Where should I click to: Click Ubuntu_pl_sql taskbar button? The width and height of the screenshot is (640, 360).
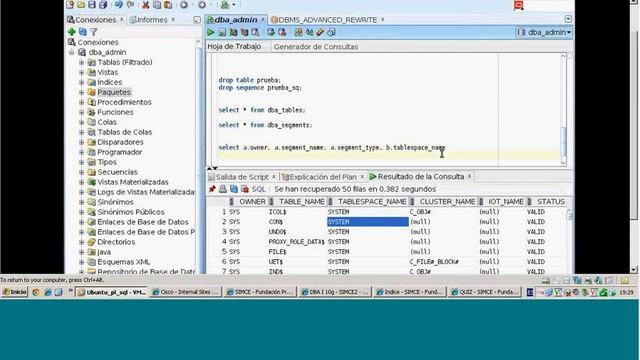(112, 292)
